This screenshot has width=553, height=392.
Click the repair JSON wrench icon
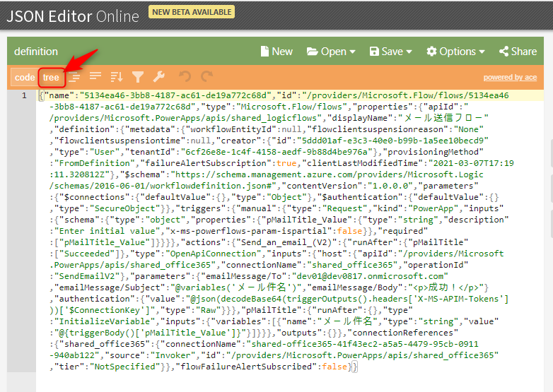click(x=158, y=76)
